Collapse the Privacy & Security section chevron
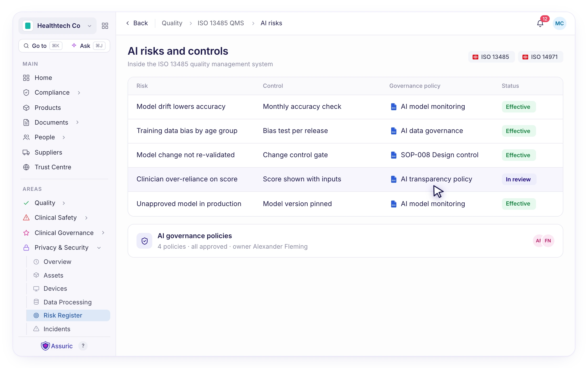This screenshot has height=368, width=588. (x=99, y=248)
